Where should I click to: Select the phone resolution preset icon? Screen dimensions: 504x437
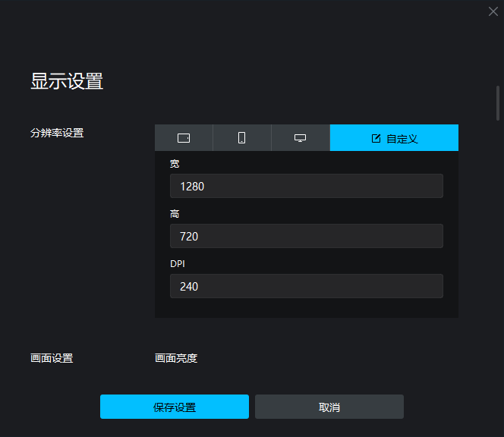(241, 138)
